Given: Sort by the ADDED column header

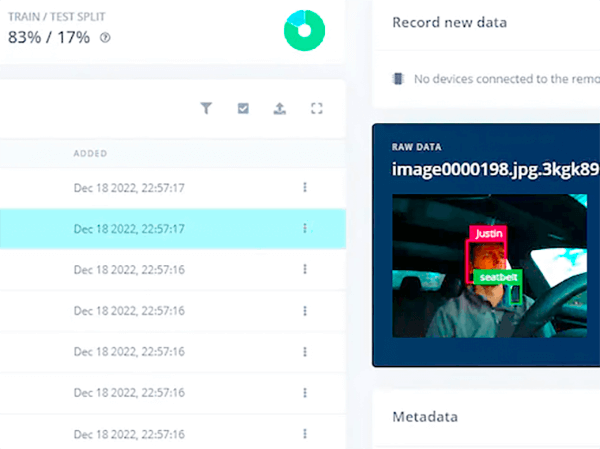Looking at the screenshot, I should point(90,154).
